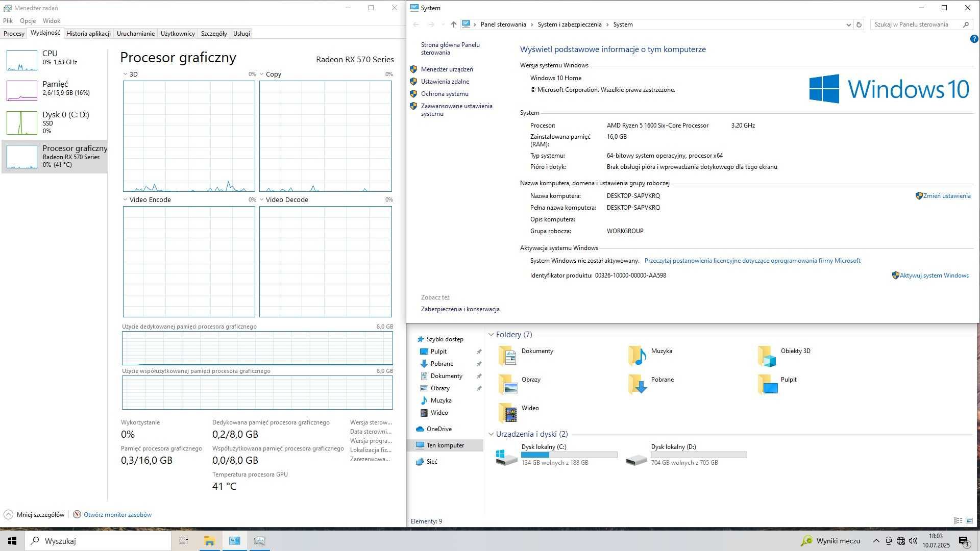
Task: Select Pulpit in quick access list
Action: tap(438, 352)
